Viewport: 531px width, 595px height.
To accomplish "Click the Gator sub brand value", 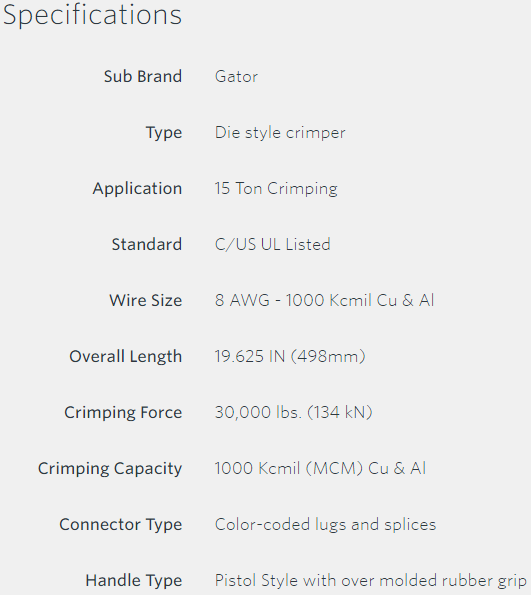I will tap(236, 76).
